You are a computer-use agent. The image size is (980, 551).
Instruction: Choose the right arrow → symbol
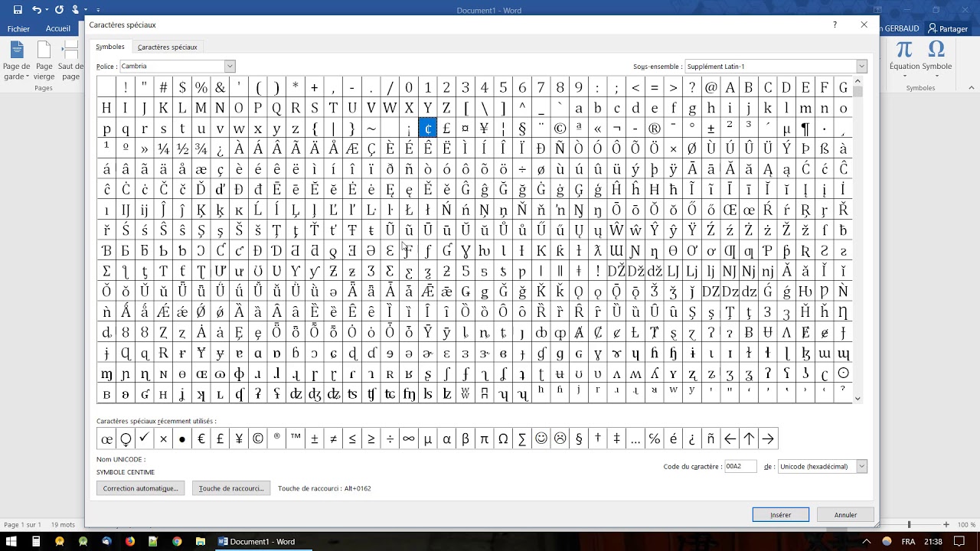[768, 439]
